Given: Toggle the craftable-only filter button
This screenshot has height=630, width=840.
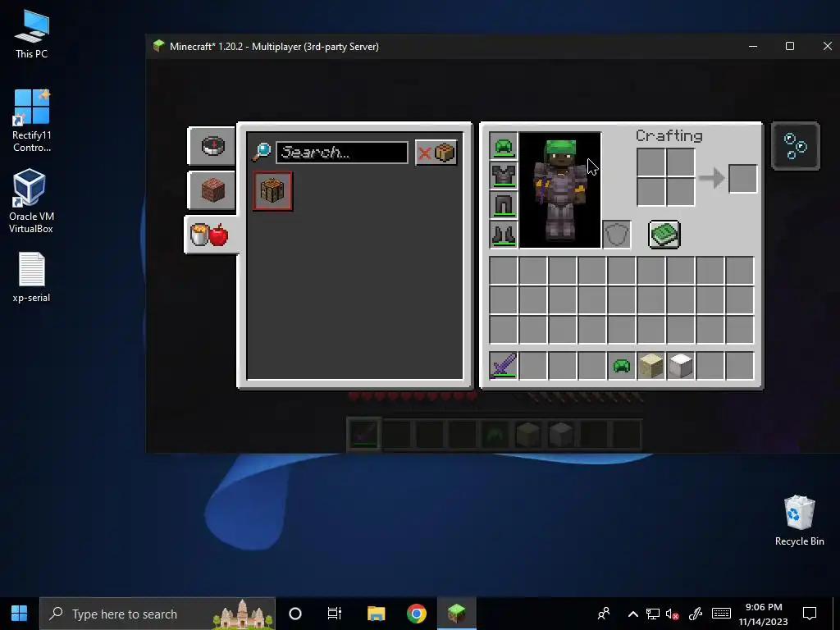Looking at the screenshot, I should [436, 153].
